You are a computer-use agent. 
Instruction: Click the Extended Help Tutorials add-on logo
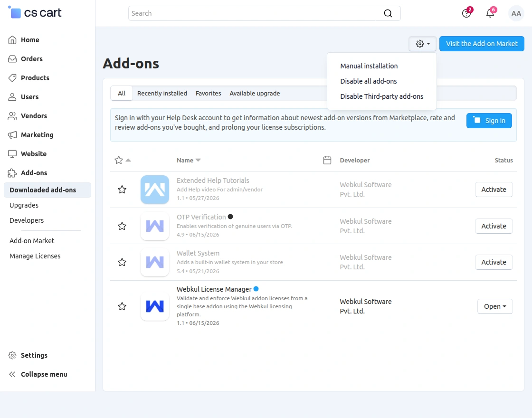[155, 190]
